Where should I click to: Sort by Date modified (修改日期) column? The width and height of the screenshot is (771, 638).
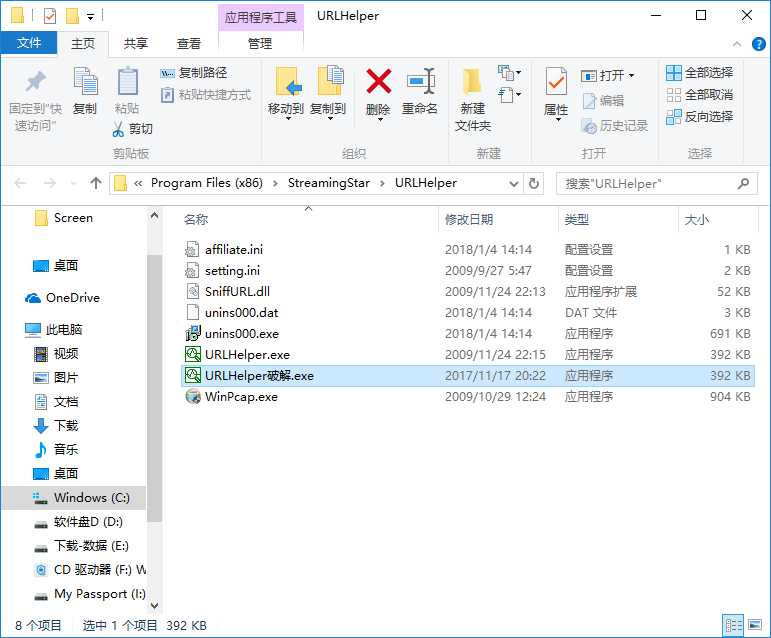point(469,219)
